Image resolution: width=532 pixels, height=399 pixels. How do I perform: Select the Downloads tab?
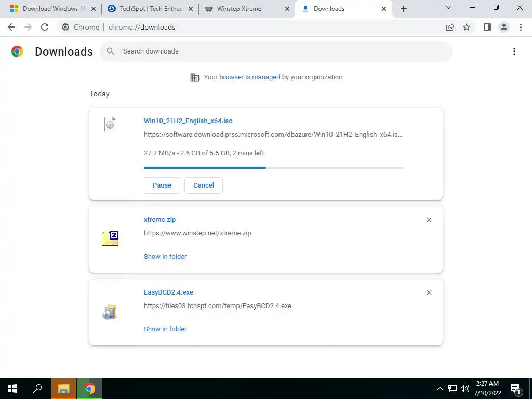pyautogui.click(x=344, y=9)
